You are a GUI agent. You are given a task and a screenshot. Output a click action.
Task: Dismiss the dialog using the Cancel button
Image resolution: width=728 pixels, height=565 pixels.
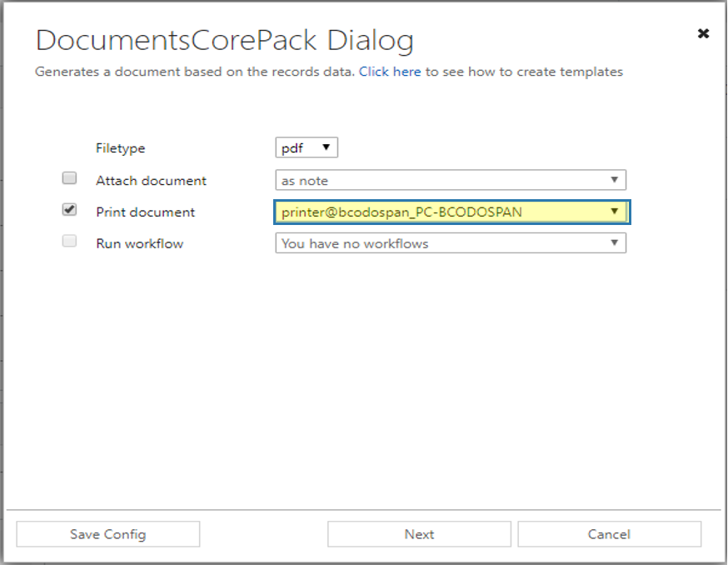609,534
